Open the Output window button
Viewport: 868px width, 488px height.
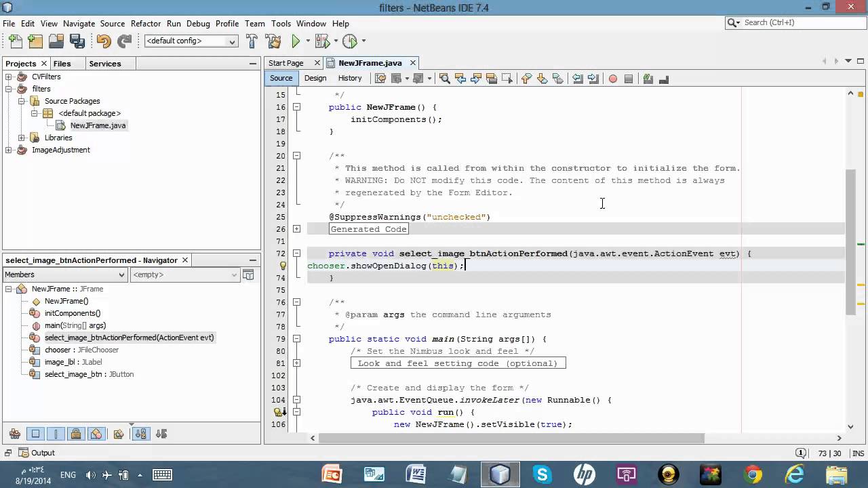(x=37, y=453)
